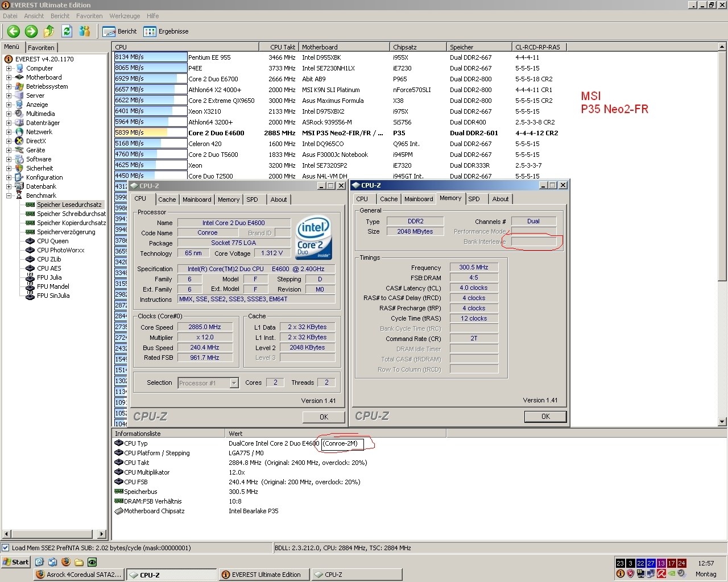
Task: Click the Speicher Schreibdurchsatz memory chip icon
Action: (x=30, y=214)
